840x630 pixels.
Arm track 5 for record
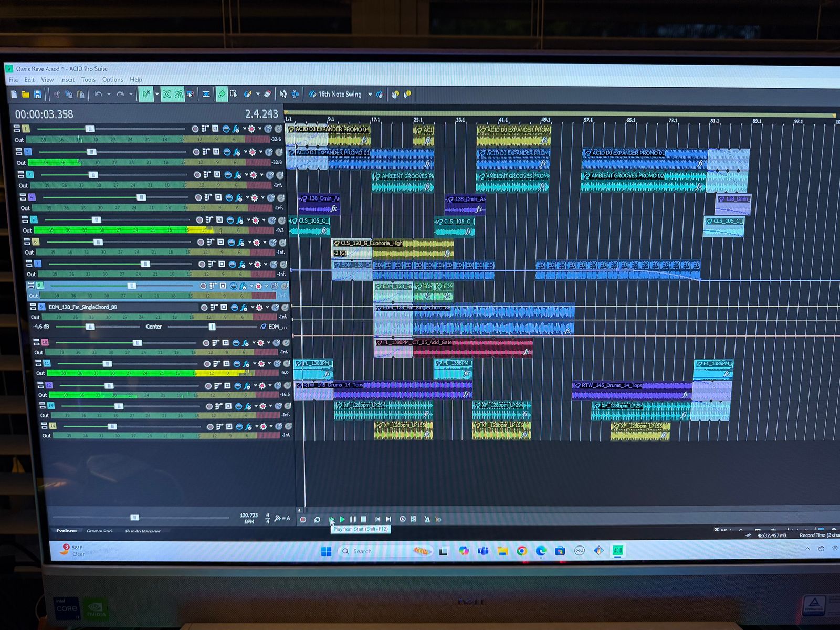(199, 220)
